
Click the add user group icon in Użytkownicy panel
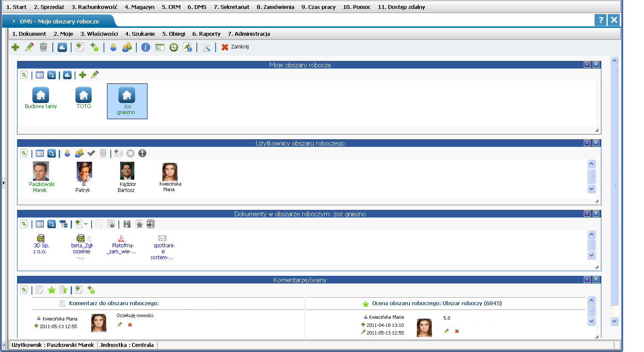[79, 153]
